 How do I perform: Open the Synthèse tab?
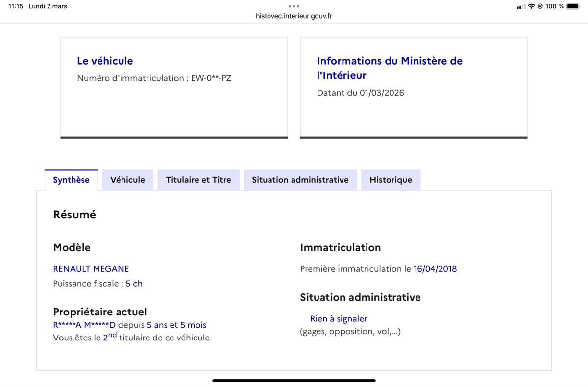[x=71, y=180]
